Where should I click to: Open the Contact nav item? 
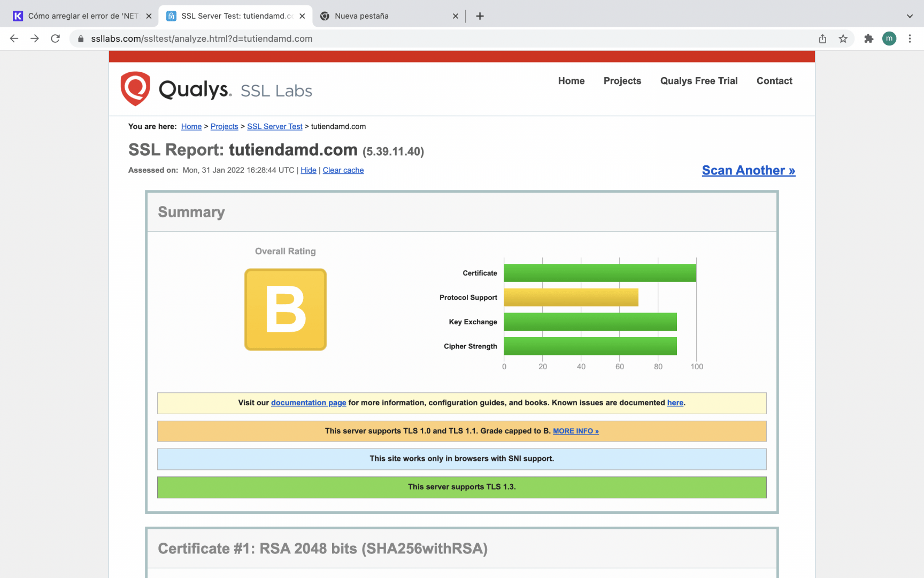pyautogui.click(x=774, y=81)
